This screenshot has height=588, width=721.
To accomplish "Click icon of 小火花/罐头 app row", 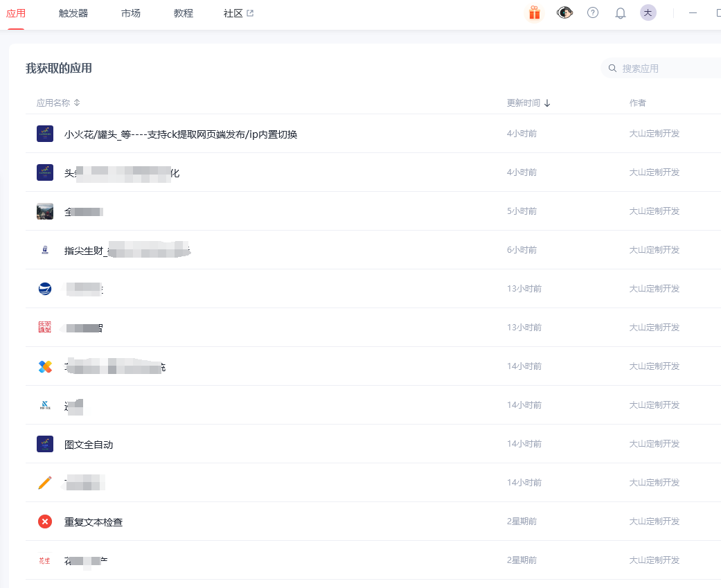I will pos(44,134).
